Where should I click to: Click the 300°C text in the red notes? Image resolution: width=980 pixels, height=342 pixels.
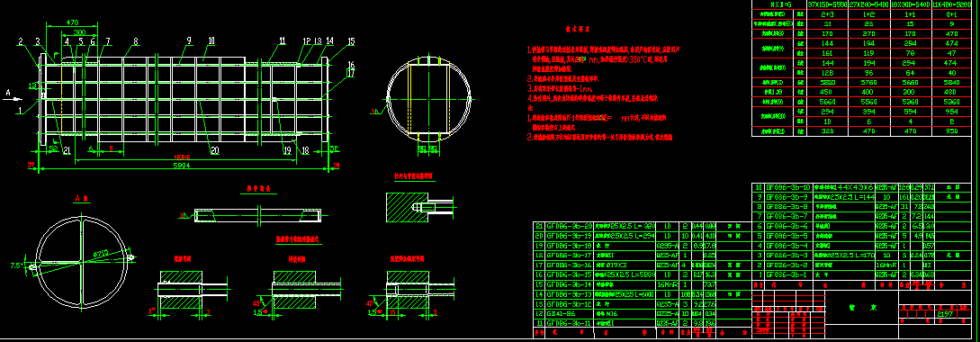[637, 59]
